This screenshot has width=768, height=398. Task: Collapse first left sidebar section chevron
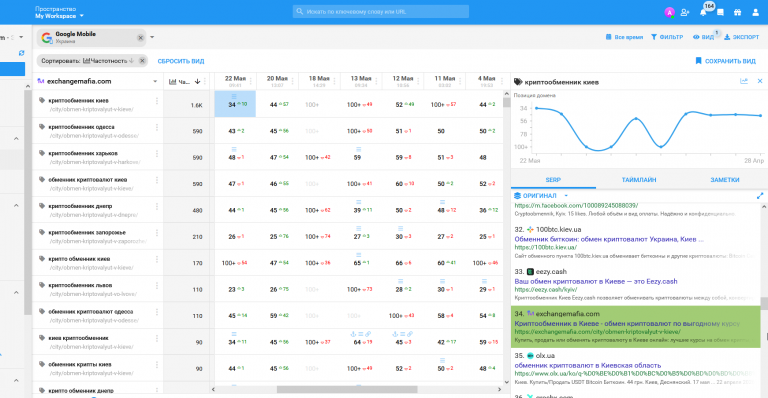point(16,139)
